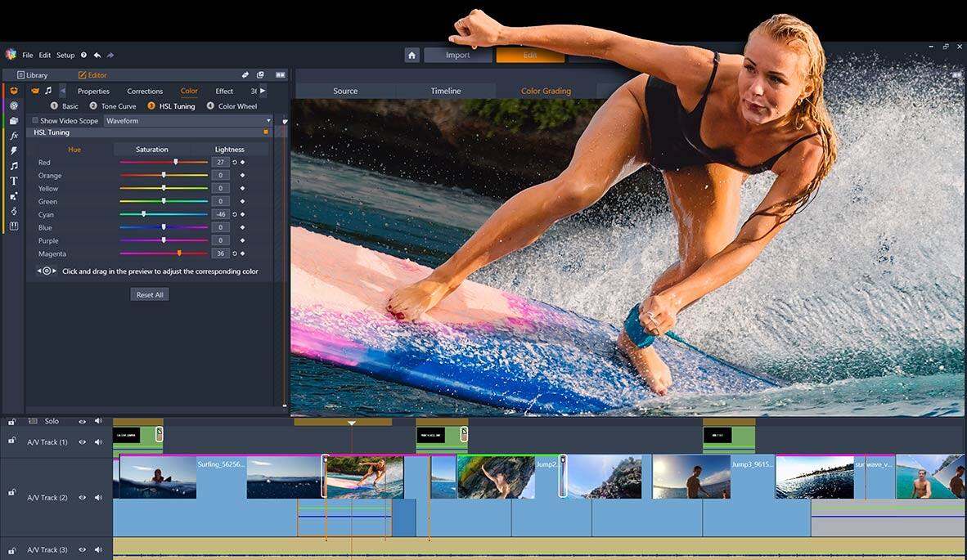Click the orange Edit workspace button
Image resolution: width=967 pixels, height=560 pixels.
[530, 56]
